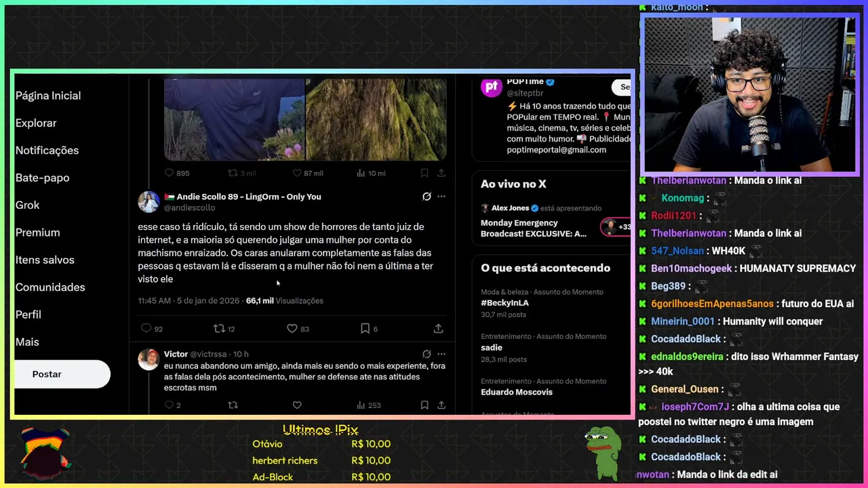Open Página Inicial in the sidebar
868x488 pixels.
pyautogui.click(x=48, y=96)
